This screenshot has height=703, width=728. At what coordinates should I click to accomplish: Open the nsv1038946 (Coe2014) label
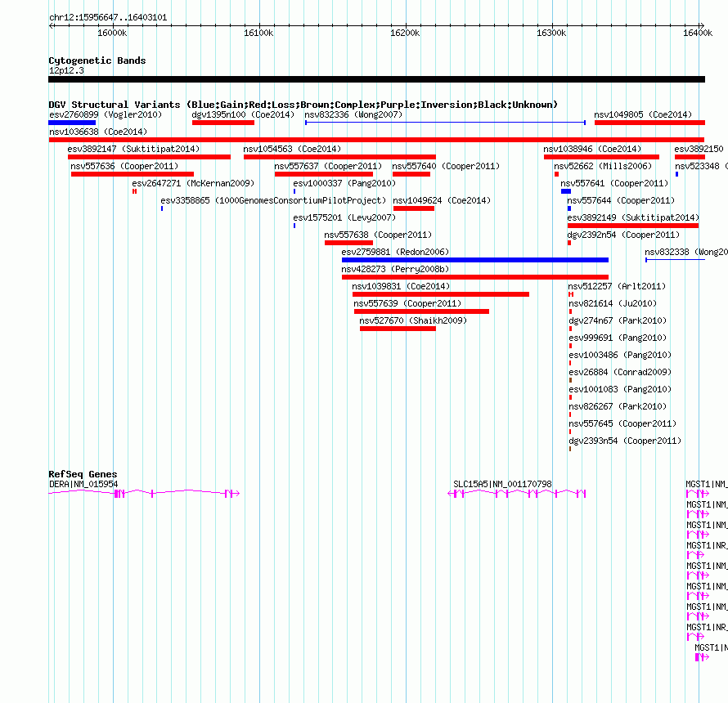592,149
